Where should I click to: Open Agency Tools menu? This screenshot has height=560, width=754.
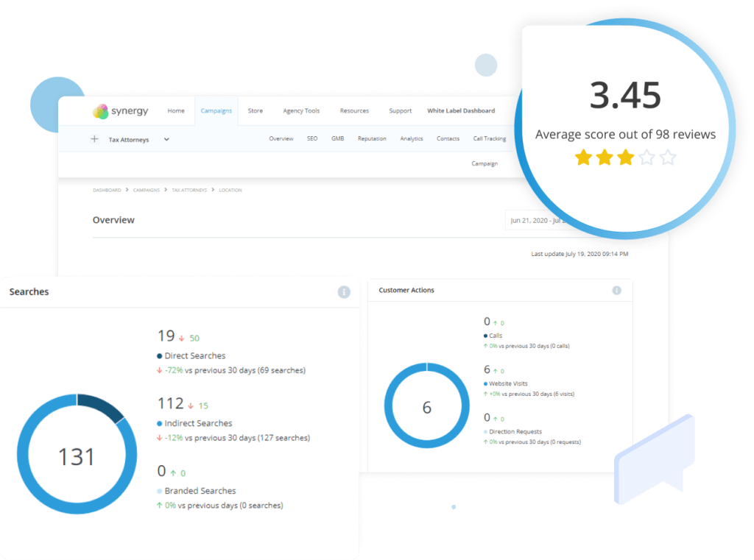point(301,110)
